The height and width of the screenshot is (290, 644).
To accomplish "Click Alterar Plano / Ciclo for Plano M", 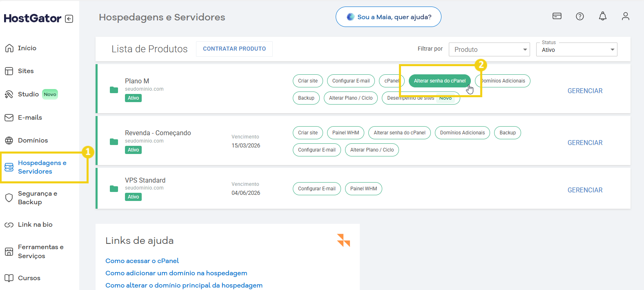I will 351,98.
